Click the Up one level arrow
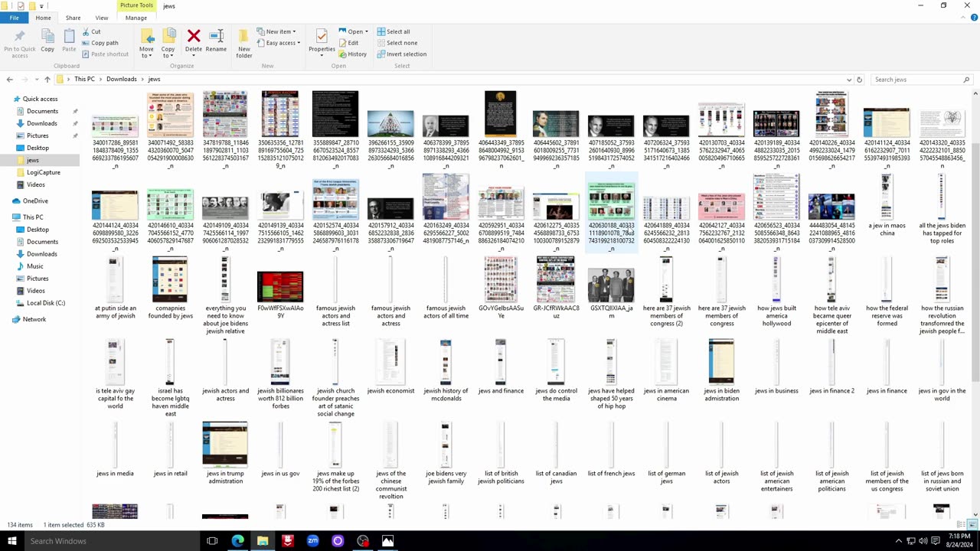This screenshot has height=551, width=980. coord(47,80)
